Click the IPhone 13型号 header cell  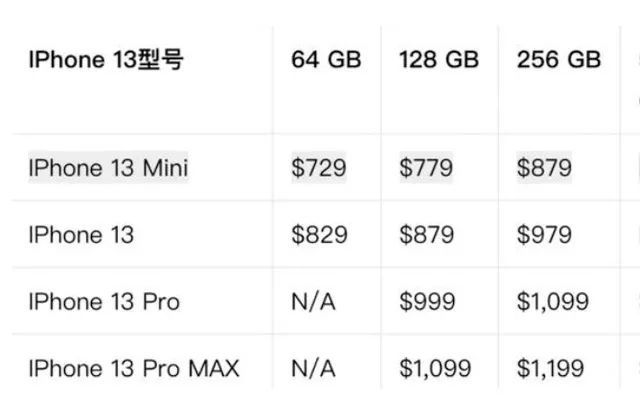pyautogui.click(x=106, y=60)
